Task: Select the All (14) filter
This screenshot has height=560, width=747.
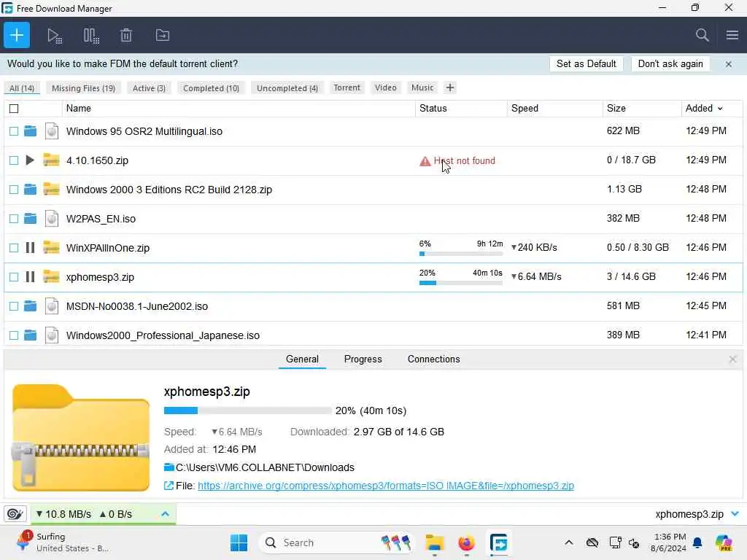Action: coord(22,88)
